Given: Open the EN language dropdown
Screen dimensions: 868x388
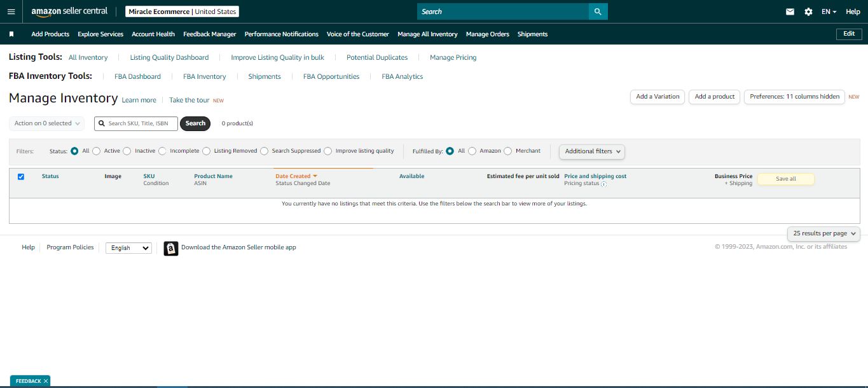Looking at the screenshot, I should point(829,11).
